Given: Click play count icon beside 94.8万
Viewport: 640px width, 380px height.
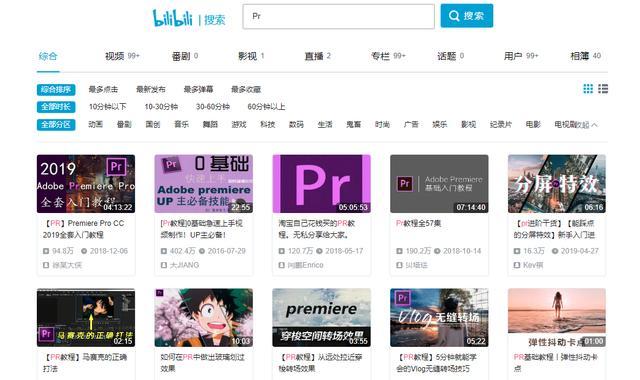Looking at the screenshot, I should tap(46, 251).
